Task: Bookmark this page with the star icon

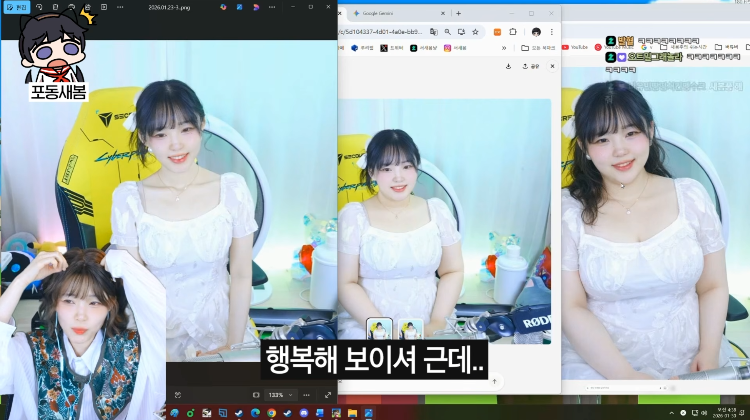Action: coord(475,32)
